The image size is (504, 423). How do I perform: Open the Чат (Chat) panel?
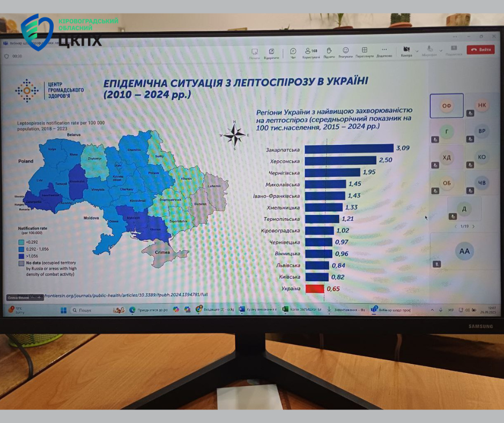293,52
